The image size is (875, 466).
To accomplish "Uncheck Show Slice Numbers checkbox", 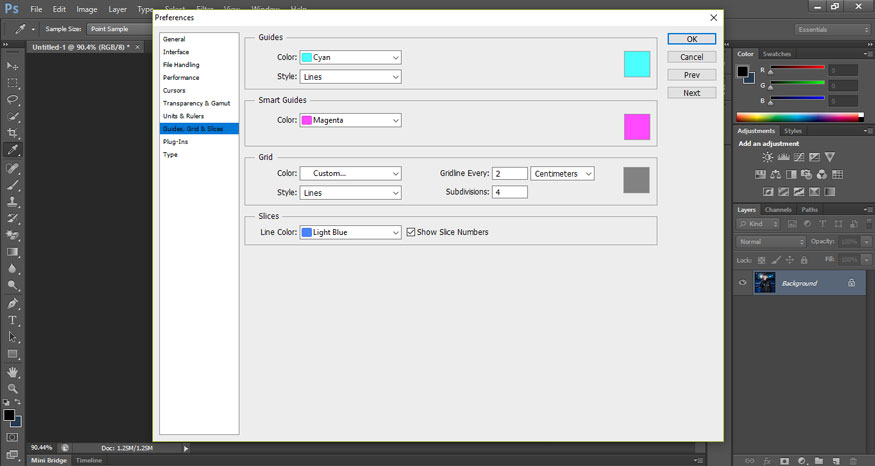I will tap(410, 232).
